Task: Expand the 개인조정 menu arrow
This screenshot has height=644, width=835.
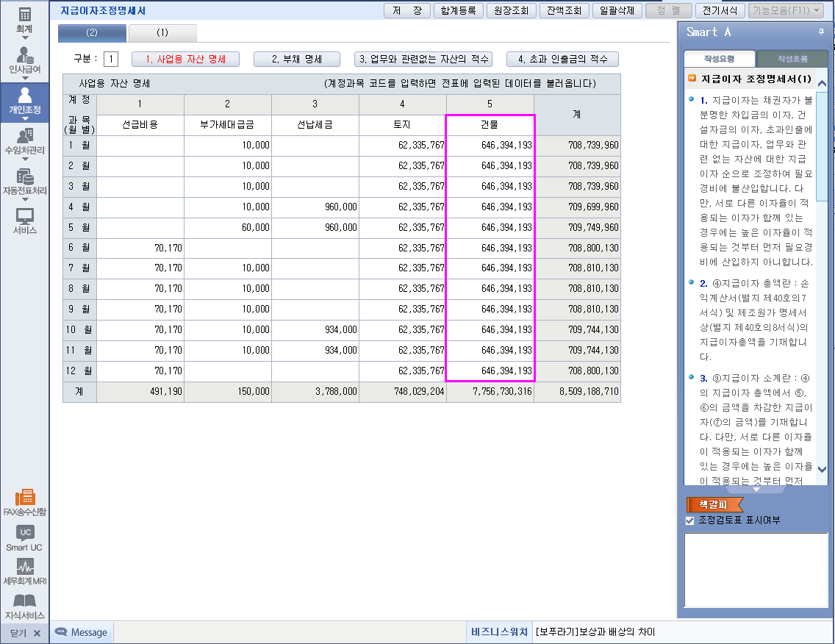Action: (24, 119)
